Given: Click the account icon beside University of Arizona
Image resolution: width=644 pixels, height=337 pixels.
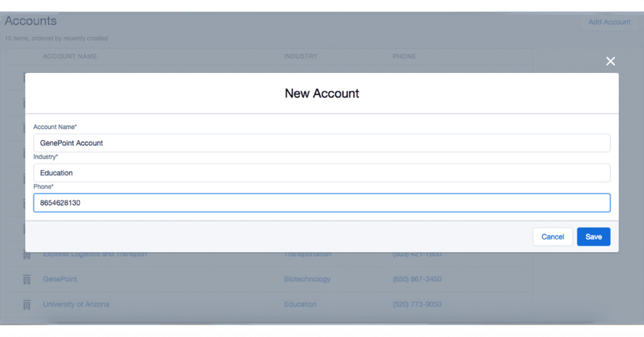Looking at the screenshot, I should [26, 305].
